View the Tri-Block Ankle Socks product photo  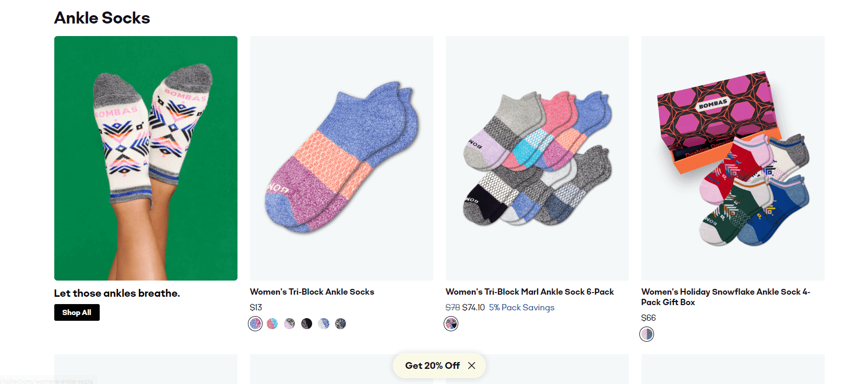point(341,157)
